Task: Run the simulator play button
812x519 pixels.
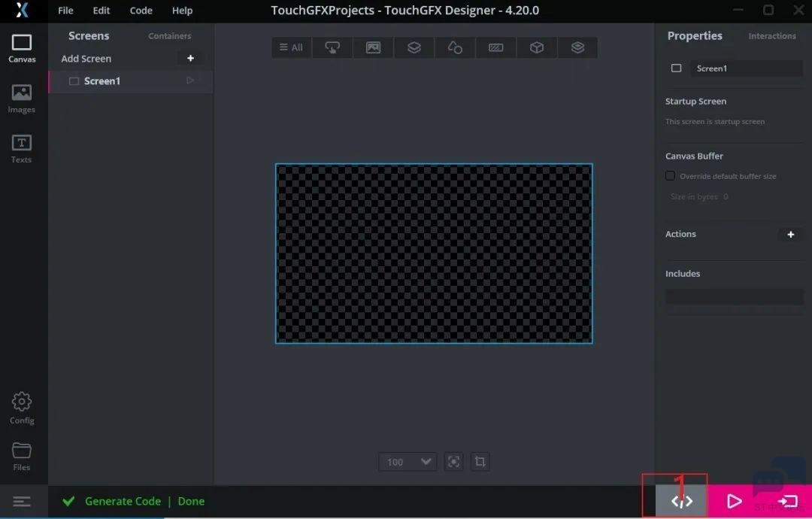Action: 734,501
